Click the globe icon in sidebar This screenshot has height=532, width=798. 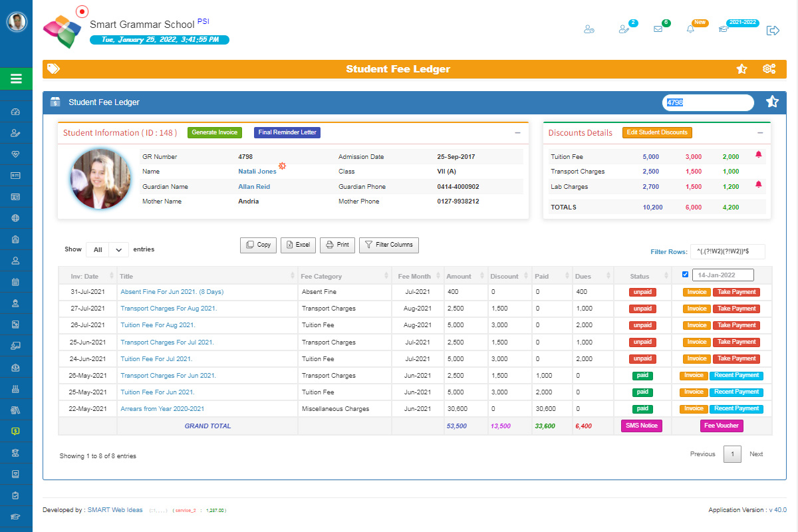[16, 218]
